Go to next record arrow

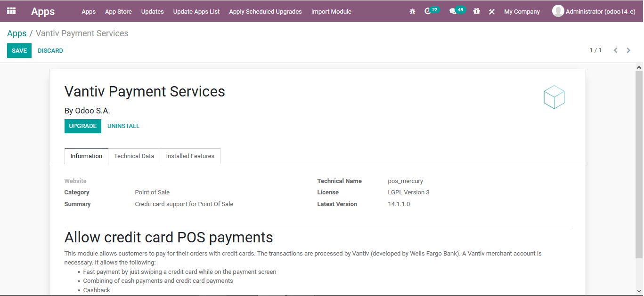(628, 50)
